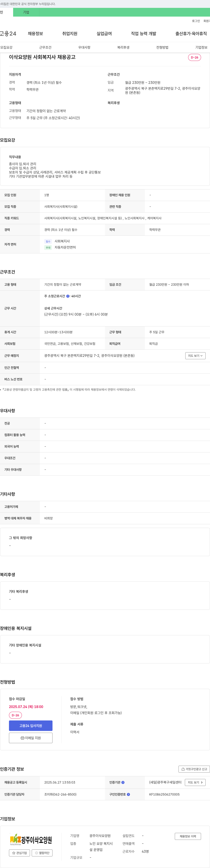The width and height of the screenshot is (210, 868).
Task: Click the 광주이삭요양원 company logo
Action: click(x=31, y=839)
